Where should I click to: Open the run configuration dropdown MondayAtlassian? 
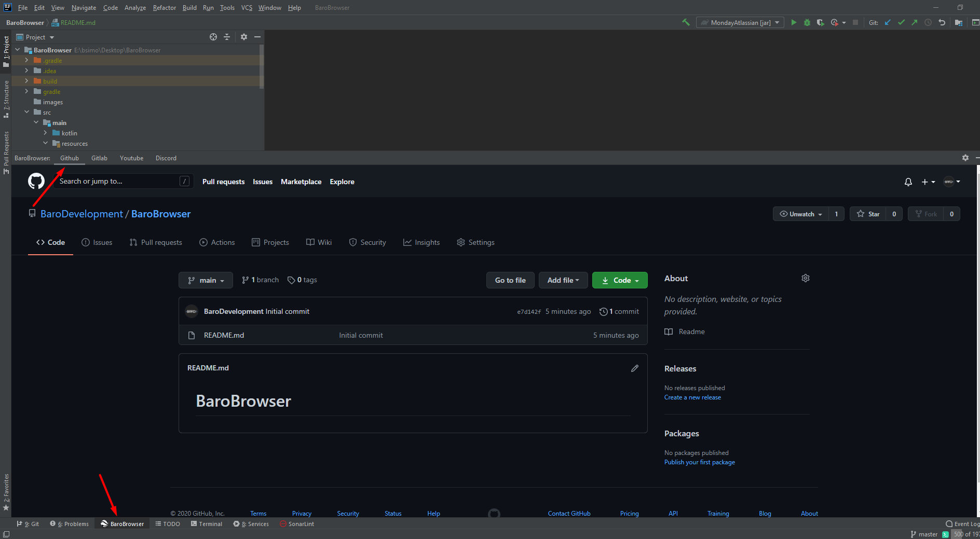[740, 22]
